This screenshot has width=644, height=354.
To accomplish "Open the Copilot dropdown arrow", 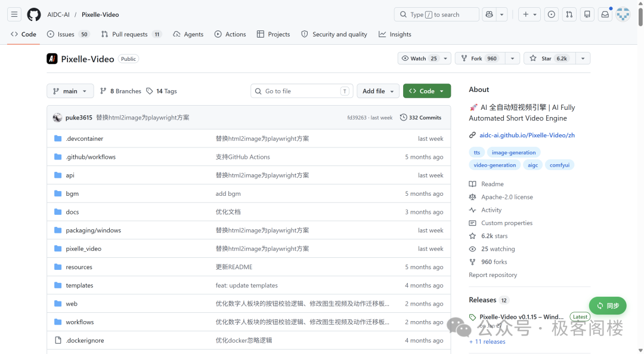I will point(502,14).
